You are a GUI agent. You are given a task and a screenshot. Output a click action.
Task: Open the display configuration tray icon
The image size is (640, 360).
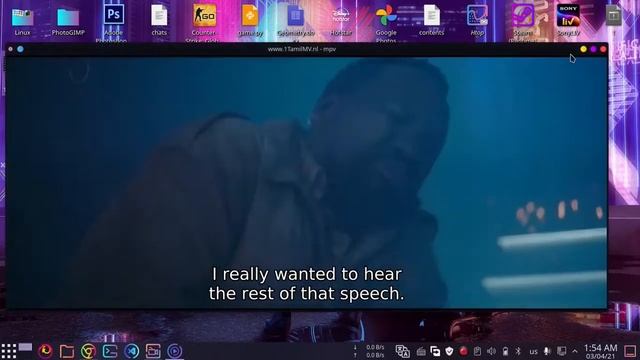562,351
